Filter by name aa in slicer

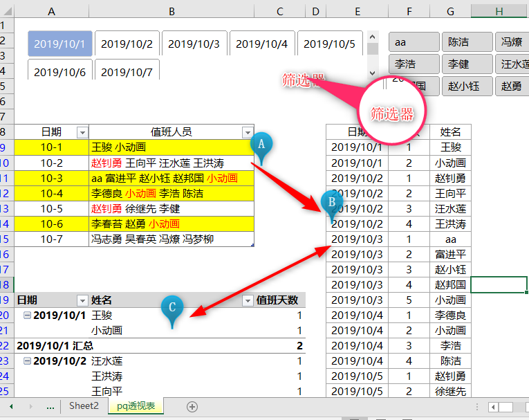(414, 42)
